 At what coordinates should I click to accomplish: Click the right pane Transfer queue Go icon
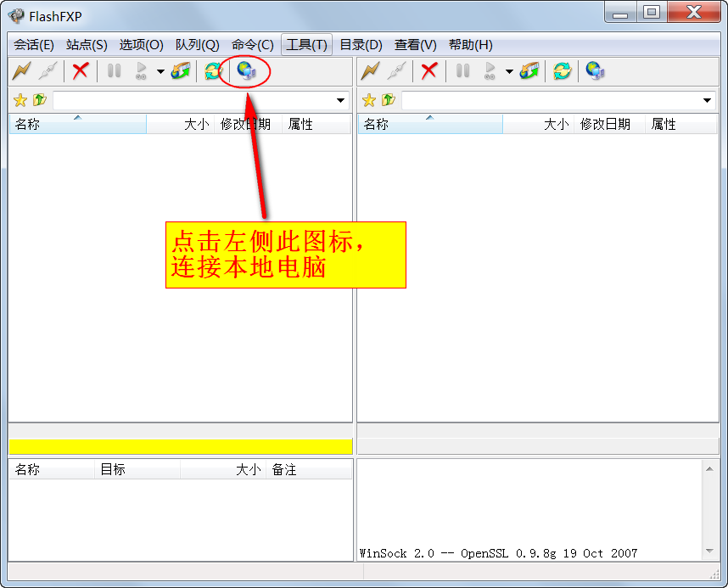pyautogui.click(x=490, y=71)
